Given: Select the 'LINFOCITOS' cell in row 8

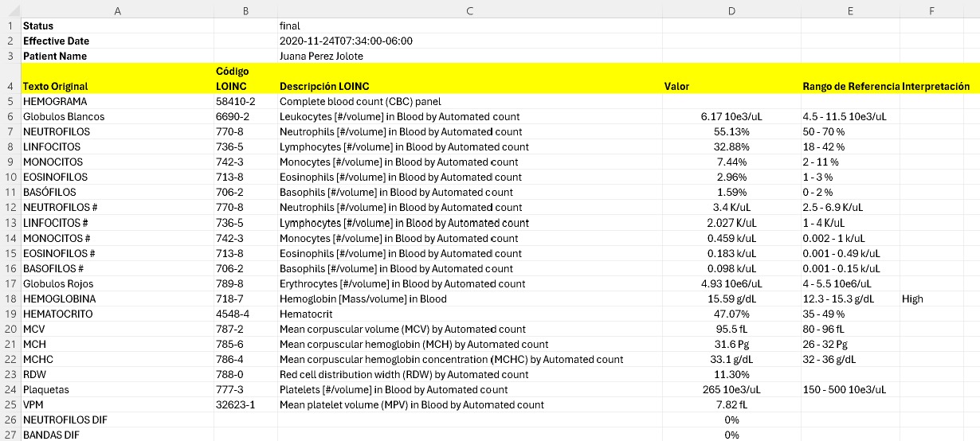Looking at the screenshot, I should (x=117, y=147).
